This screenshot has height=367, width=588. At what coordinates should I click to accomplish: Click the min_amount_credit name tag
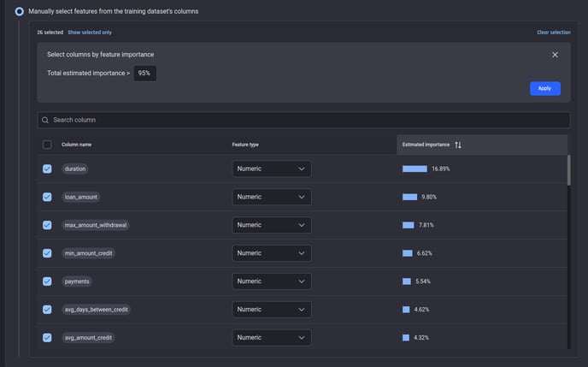point(89,253)
